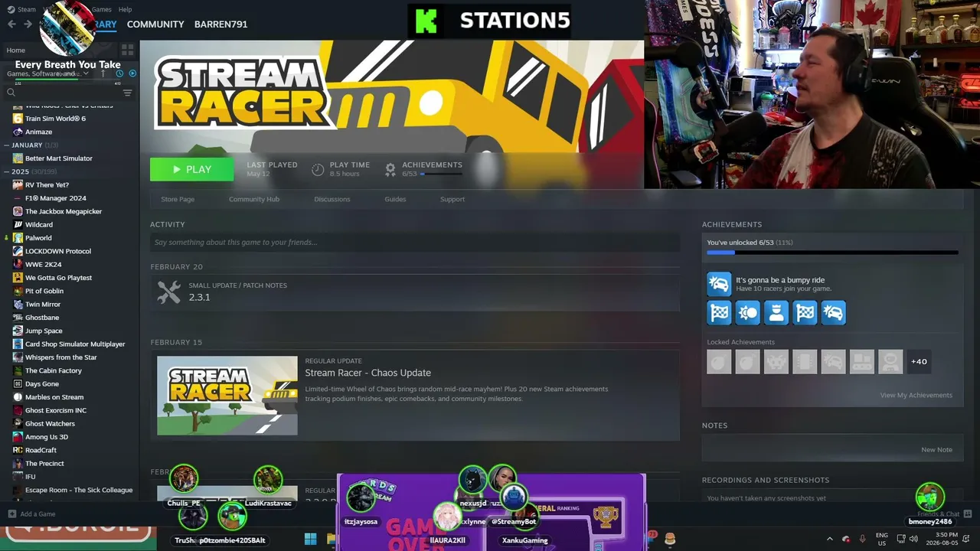Screen dimensions: 980x551
Task: Select RoadCraft in the library list
Action: tap(41, 450)
